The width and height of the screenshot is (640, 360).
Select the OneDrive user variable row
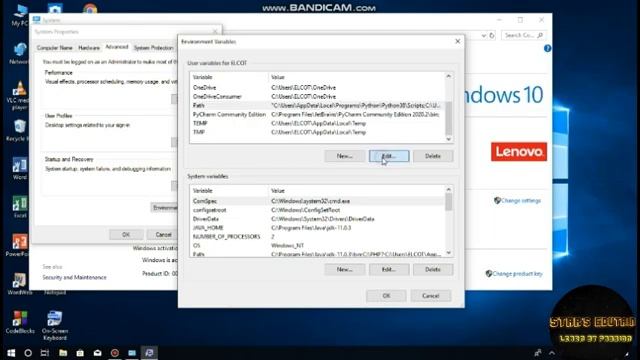[x=317, y=87]
